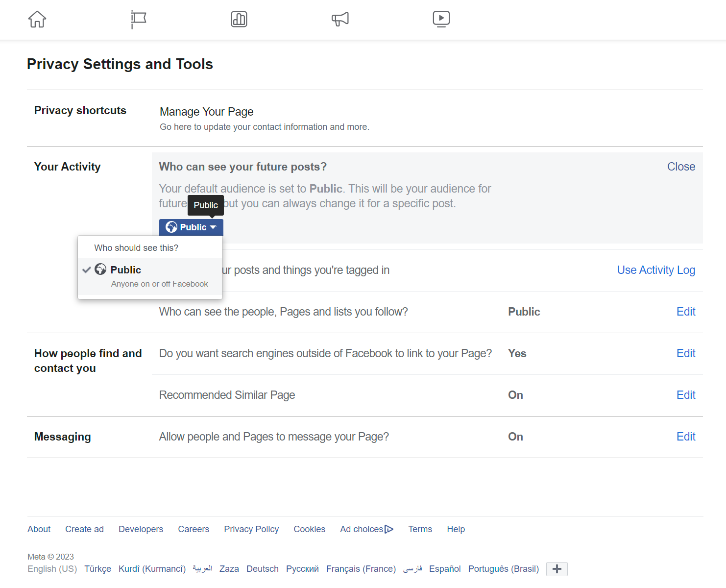Viewport: 726px width, 588px height.
Task: Edit who can see people you follow
Action: coord(686,312)
